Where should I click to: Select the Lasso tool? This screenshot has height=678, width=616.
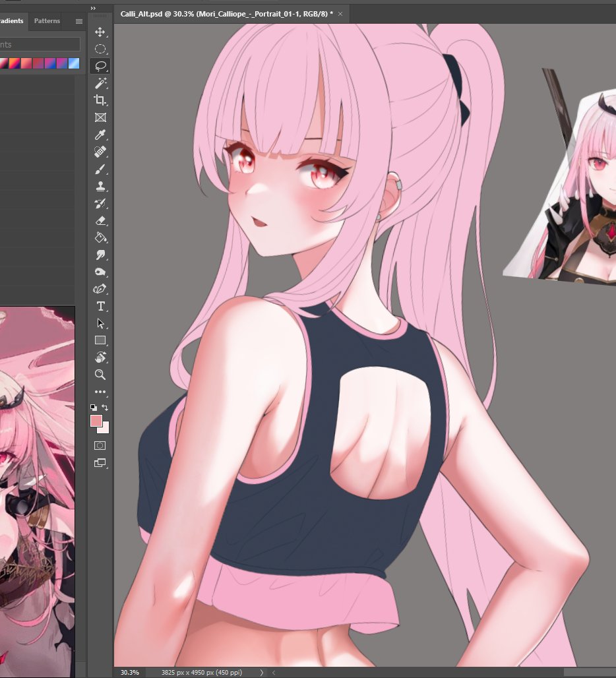point(100,66)
